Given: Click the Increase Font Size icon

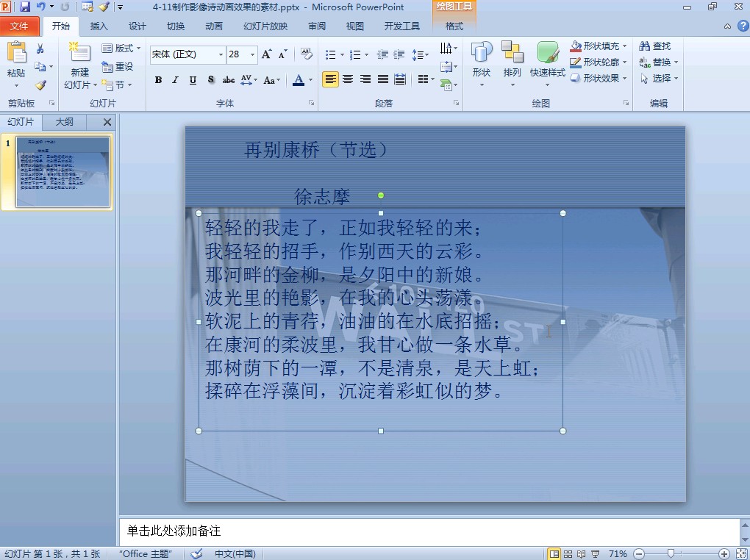Looking at the screenshot, I should pyautogui.click(x=266, y=54).
